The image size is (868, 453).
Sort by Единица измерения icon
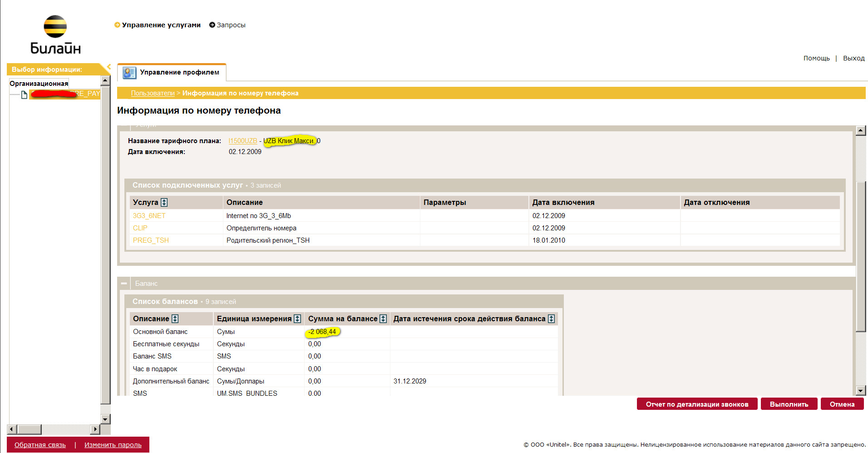click(x=297, y=319)
